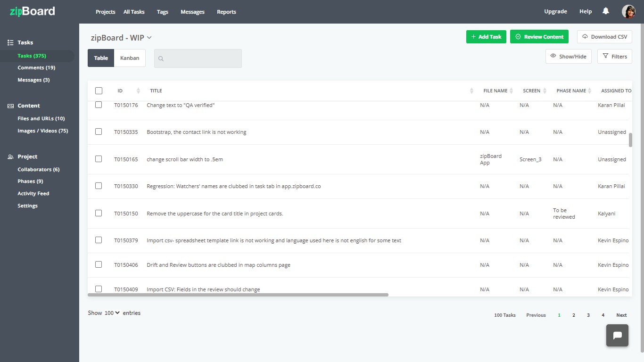Open the Reports menu
The image size is (644, 362).
point(226,12)
